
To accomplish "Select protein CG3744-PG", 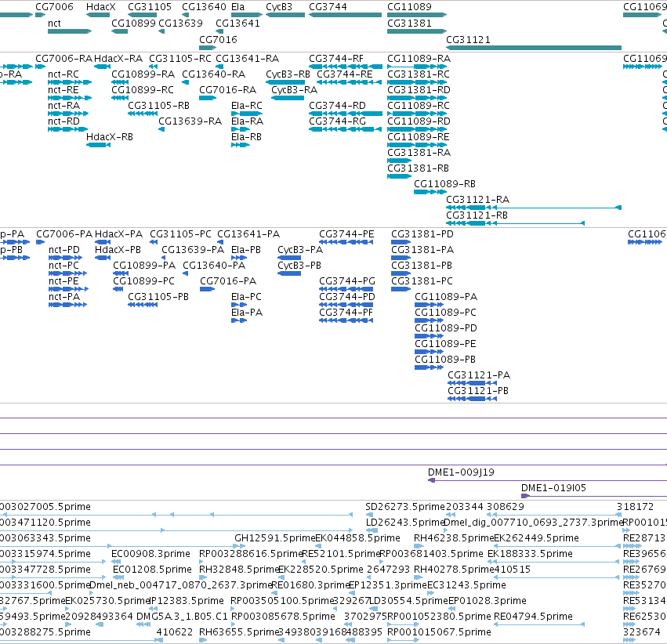I will pos(346,289).
